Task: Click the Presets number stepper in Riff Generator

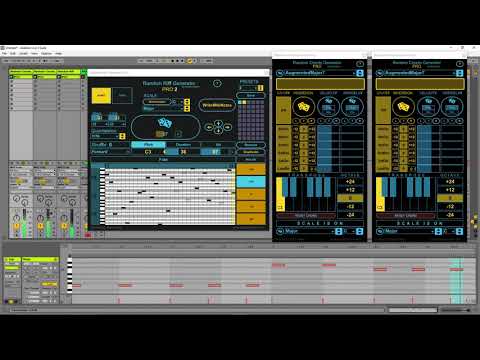Action: point(261,88)
